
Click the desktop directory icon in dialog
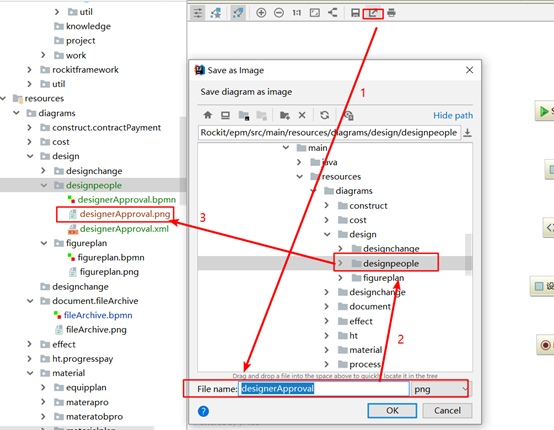pos(225,115)
